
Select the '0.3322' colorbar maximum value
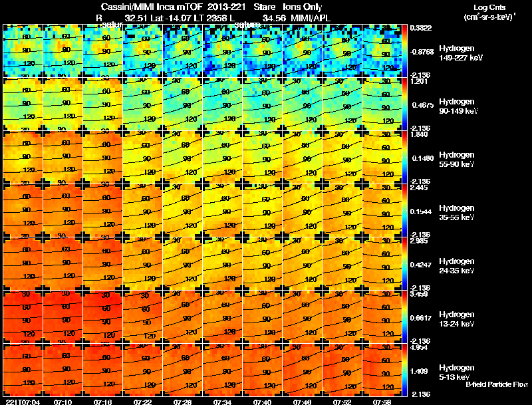point(421,28)
